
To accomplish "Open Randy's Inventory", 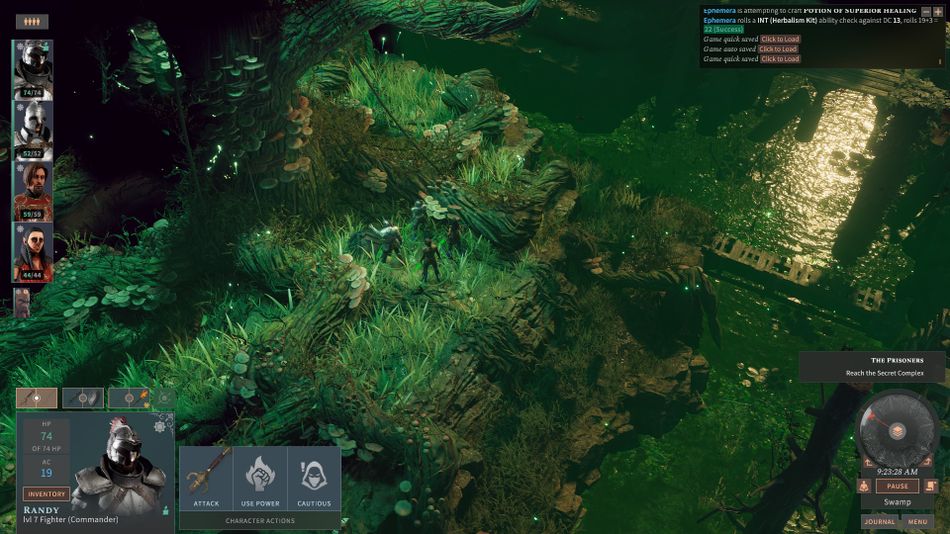I will click(46, 494).
